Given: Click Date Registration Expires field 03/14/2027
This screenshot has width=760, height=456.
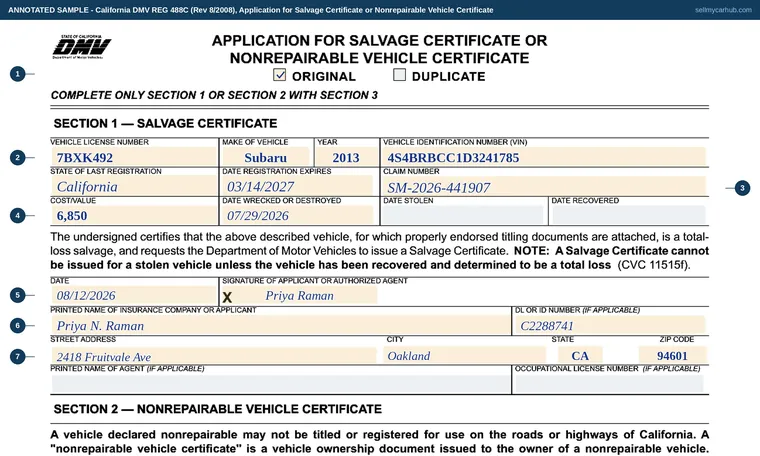Looking at the screenshot, I should pos(298,187).
